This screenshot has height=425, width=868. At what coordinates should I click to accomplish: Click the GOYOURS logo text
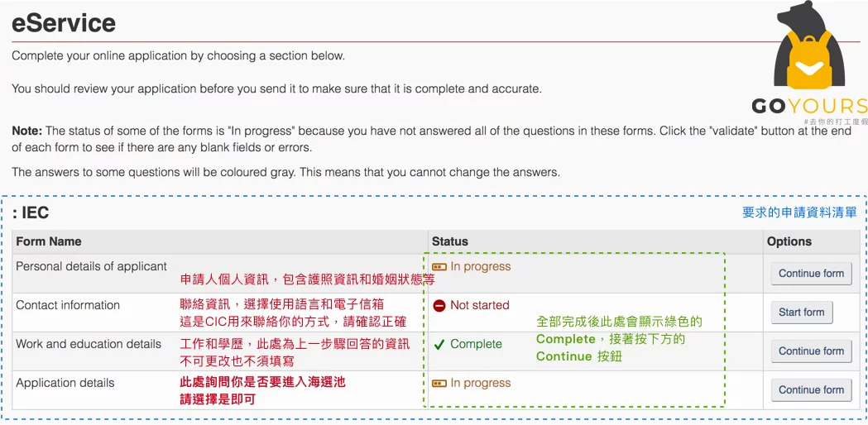(x=809, y=106)
